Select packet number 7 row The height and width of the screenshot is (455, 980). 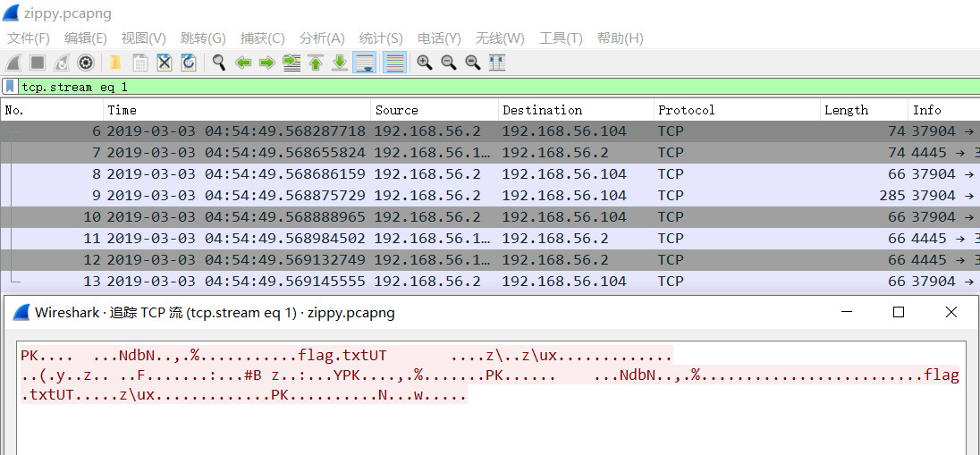coord(490,153)
